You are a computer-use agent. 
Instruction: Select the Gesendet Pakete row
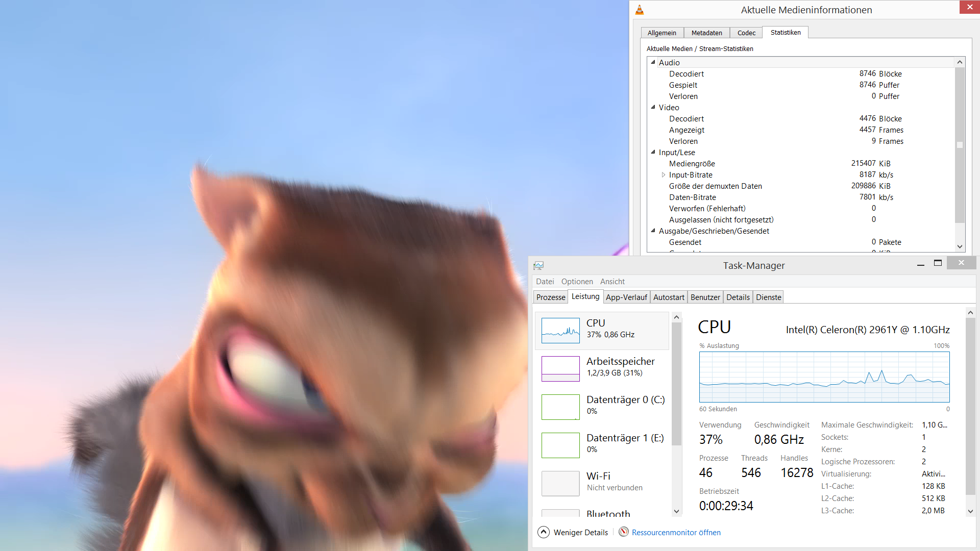(801, 242)
